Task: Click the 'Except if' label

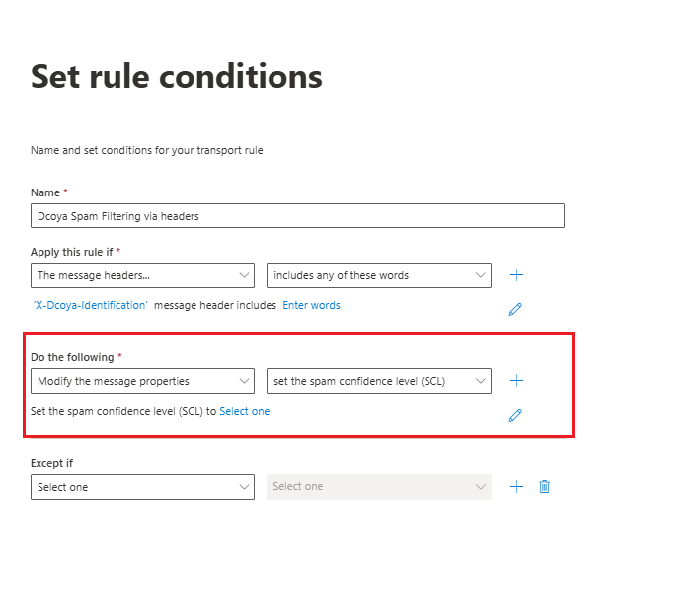Action: tap(51, 463)
